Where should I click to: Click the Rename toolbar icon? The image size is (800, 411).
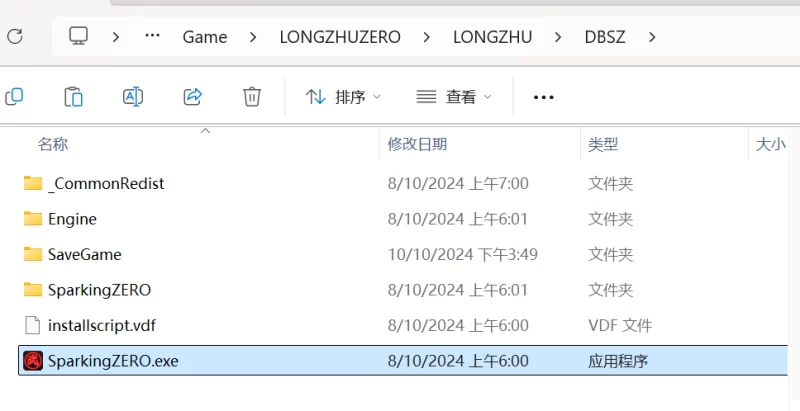133,96
